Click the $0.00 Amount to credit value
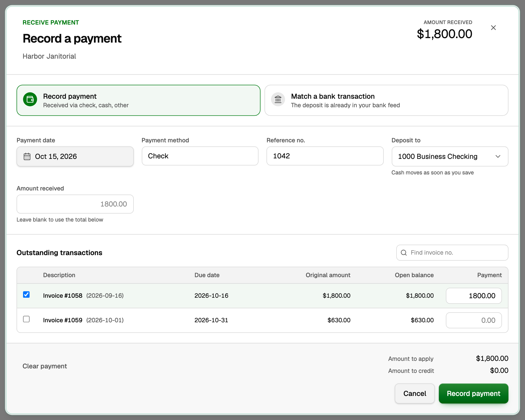This screenshot has height=420, width=525. point(499,370)
